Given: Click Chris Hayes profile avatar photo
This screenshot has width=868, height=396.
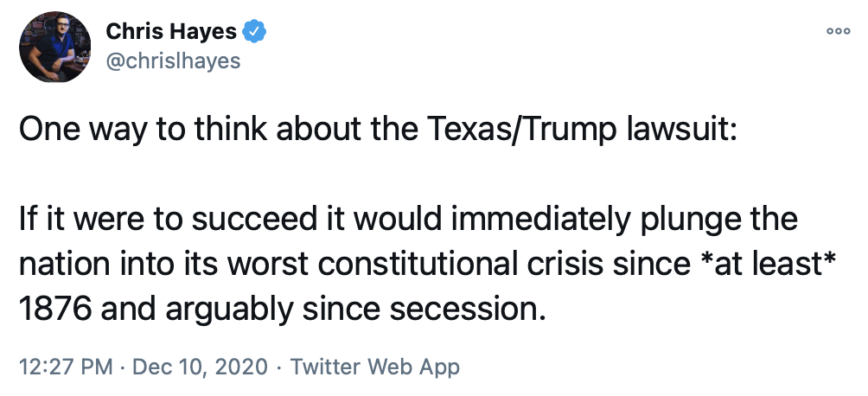Looking at the screenshot, I should [x=54, y=47].
